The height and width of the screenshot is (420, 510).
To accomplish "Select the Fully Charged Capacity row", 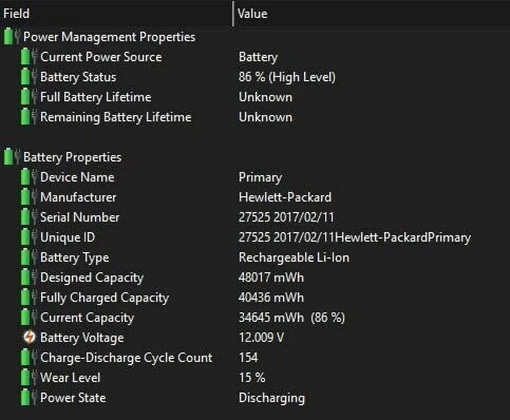I will [x=104, y=298].
